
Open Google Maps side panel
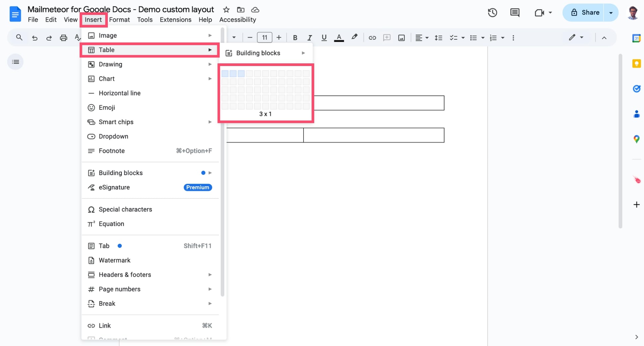pyautogui.click(x=636, y=139)
